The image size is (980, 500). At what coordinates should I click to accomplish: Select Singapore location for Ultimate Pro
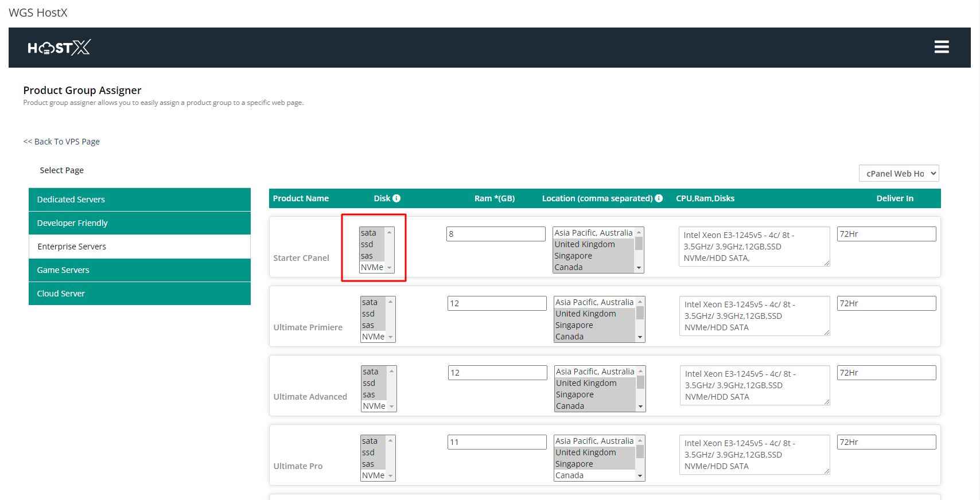(574, 464)
